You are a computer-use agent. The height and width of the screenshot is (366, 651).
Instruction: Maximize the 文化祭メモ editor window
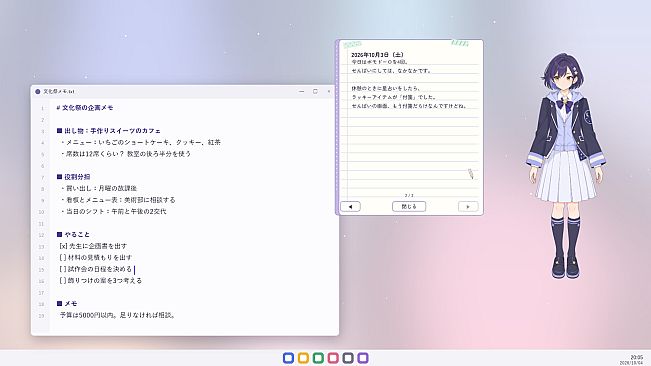[x=315, y=91]
